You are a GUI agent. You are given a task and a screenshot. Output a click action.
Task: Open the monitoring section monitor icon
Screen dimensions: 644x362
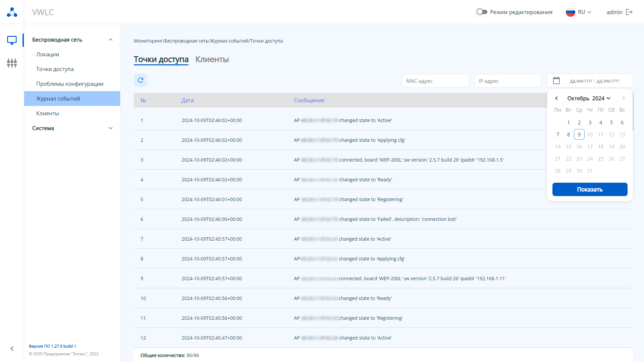(12, 40)
